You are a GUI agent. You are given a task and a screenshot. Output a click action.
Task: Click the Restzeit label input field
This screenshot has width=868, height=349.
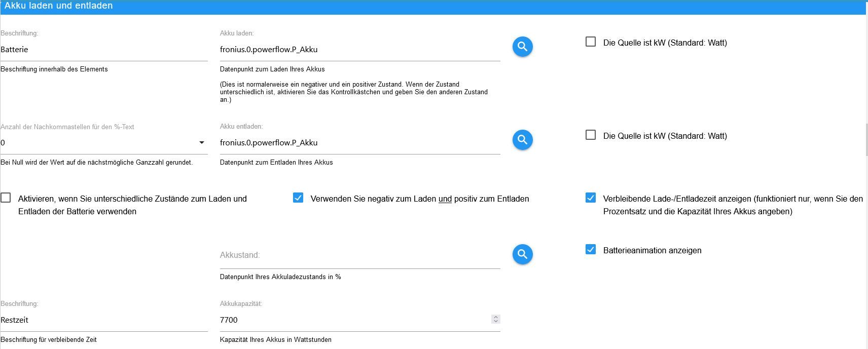[104, 320]
